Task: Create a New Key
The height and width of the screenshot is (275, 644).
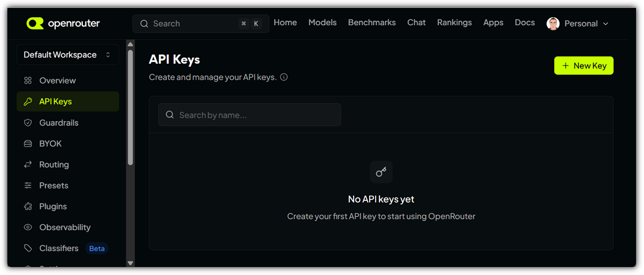Action: 584,66
